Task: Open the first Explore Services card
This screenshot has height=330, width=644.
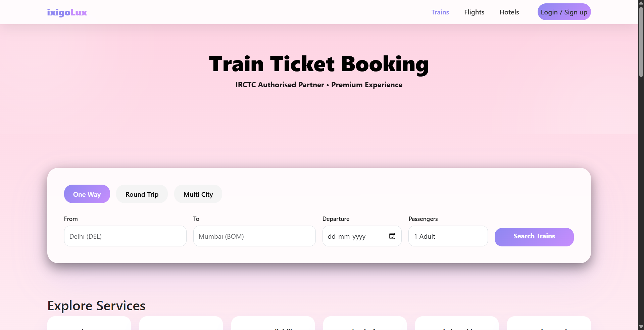Action: [x=89, y=324]
